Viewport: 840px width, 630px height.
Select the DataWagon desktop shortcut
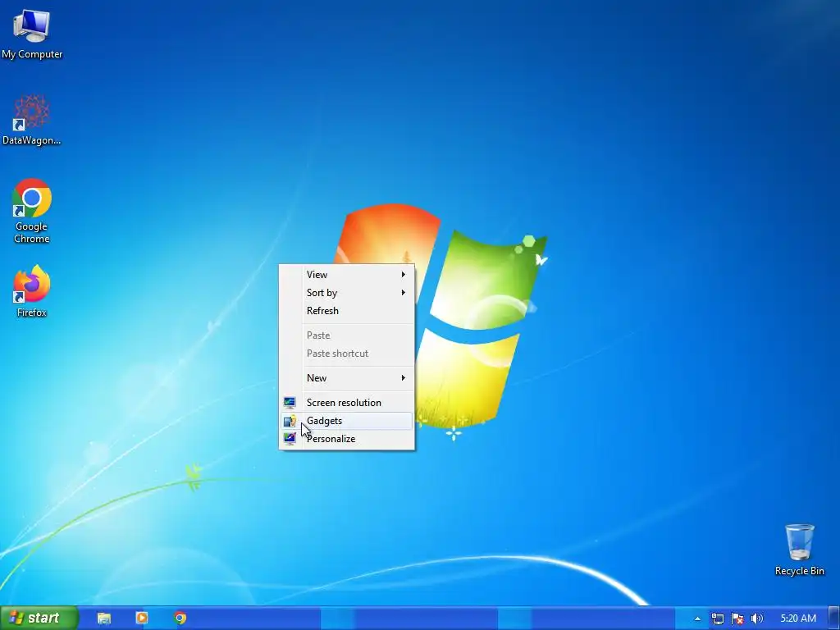point(32,120)
